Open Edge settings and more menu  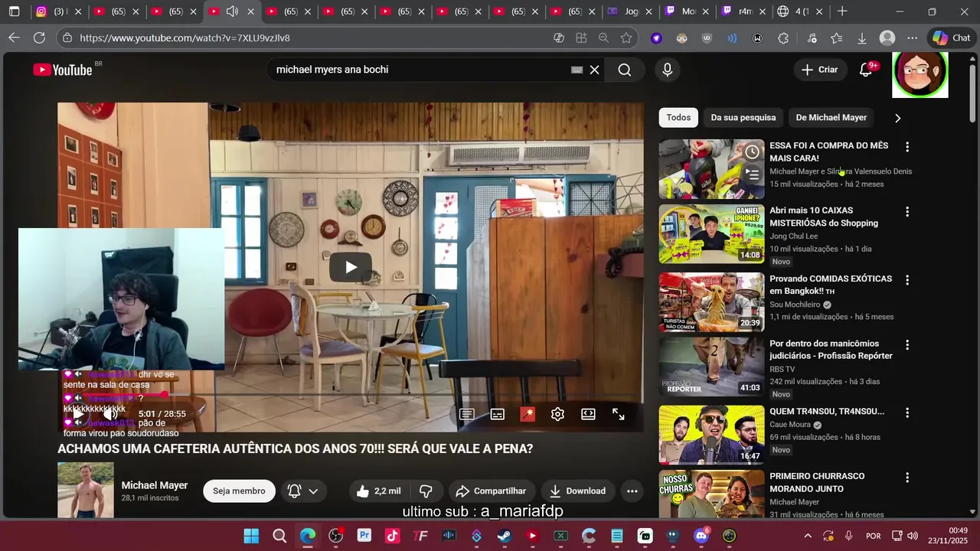click(x=912, y=37)
